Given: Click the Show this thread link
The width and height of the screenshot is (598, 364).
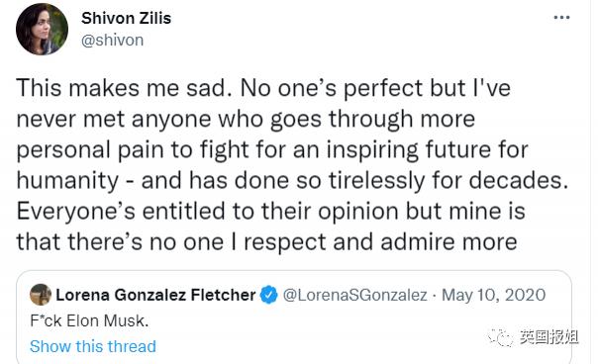Looking at the screenshot, I should coord(93,346).
